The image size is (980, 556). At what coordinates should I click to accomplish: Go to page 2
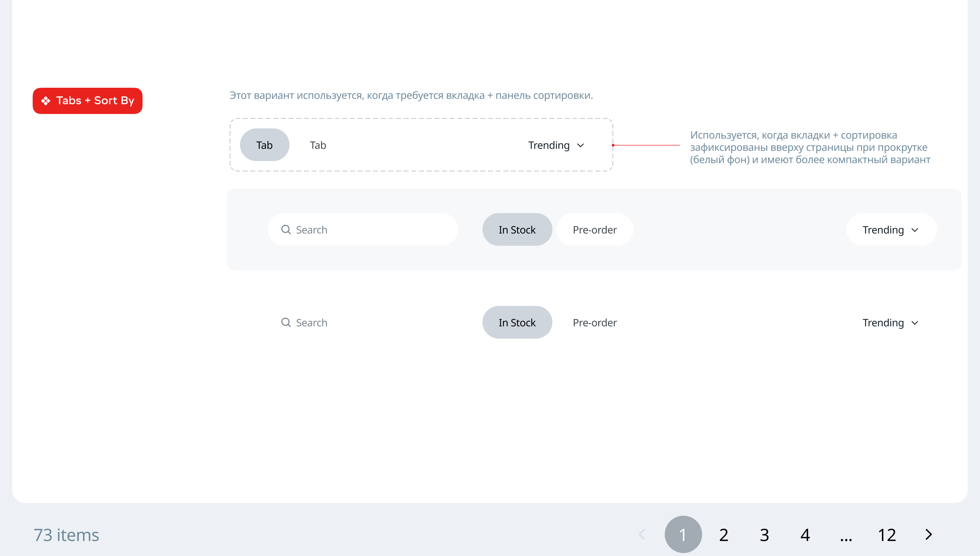[724, 535]
